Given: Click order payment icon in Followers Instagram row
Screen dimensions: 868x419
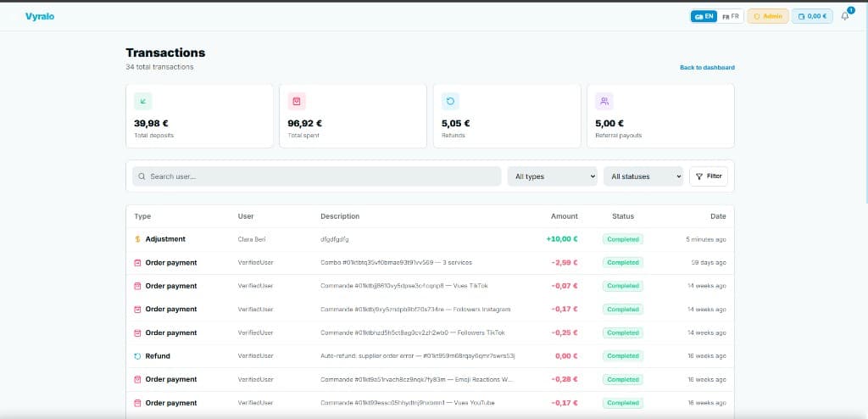Looking at the screenshot, I should [x=138, y=310].
